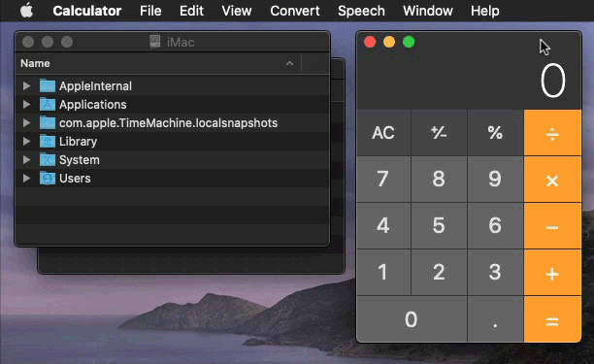Click the iMac proxy icon in title bar
This screenshot has width=594, height=364.
click(x=155, y=42)
